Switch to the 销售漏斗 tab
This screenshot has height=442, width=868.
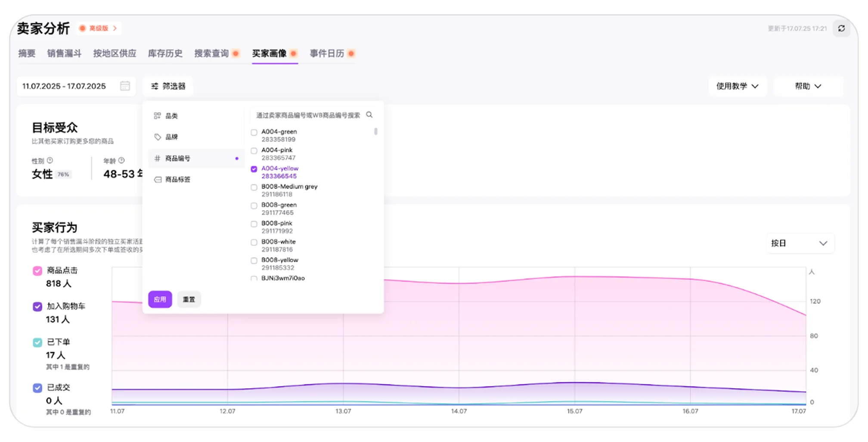[64, 53]
